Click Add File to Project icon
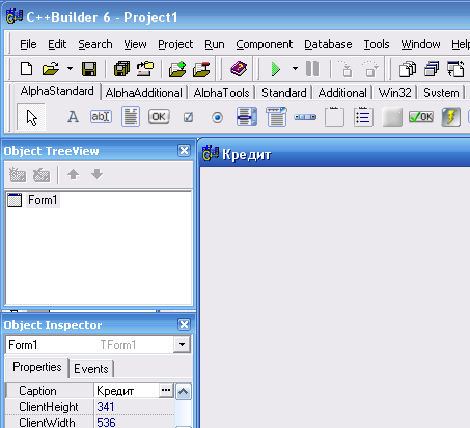This screenshot has height=428, width=470. 177,69
